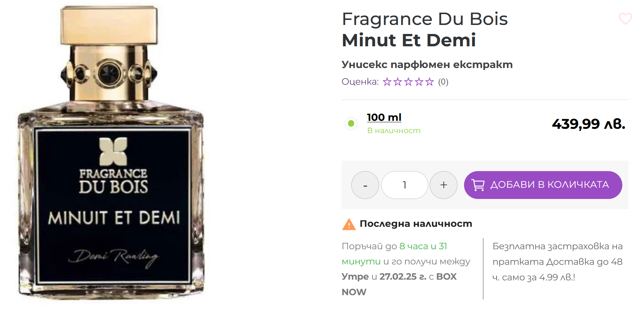
Task: Open the (0) review count
Action: pos(443,82)
